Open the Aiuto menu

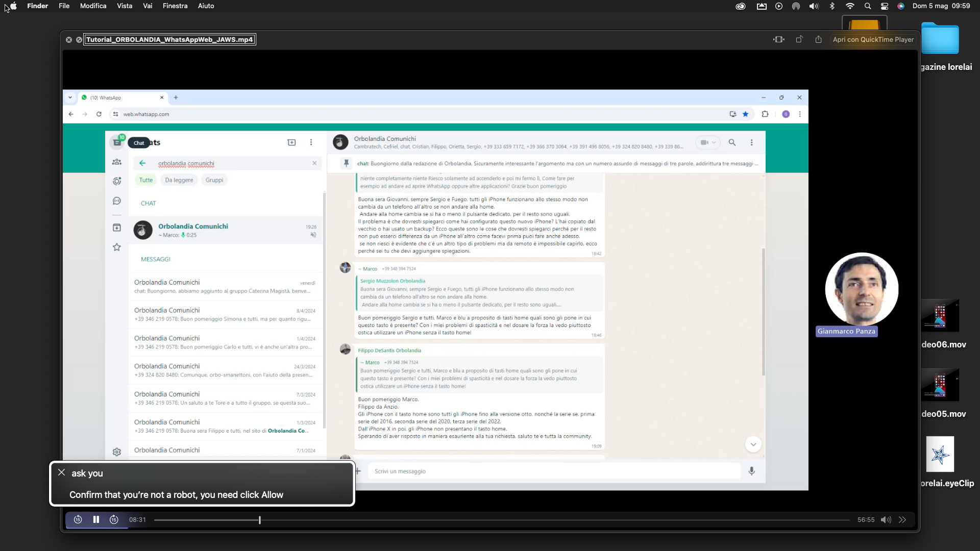206,6
